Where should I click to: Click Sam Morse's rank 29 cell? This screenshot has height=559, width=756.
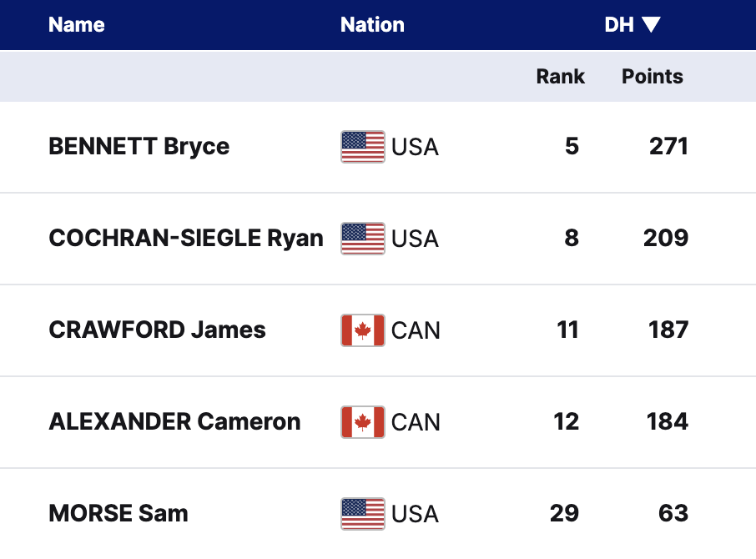(565, 513)
